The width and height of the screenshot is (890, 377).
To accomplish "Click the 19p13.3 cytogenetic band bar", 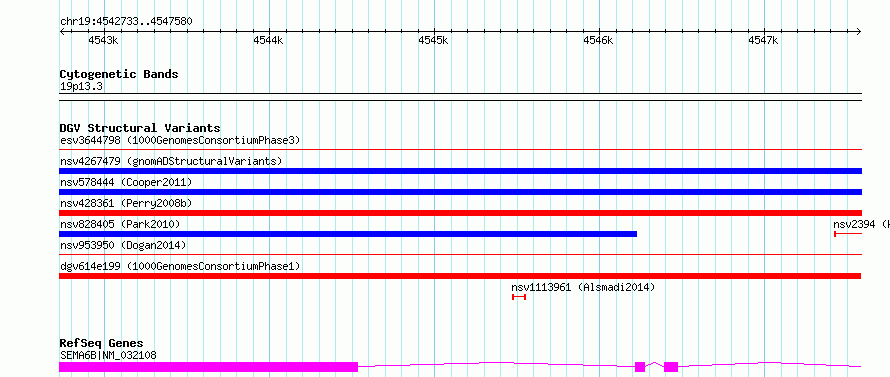I will click(x=460, y=97).
